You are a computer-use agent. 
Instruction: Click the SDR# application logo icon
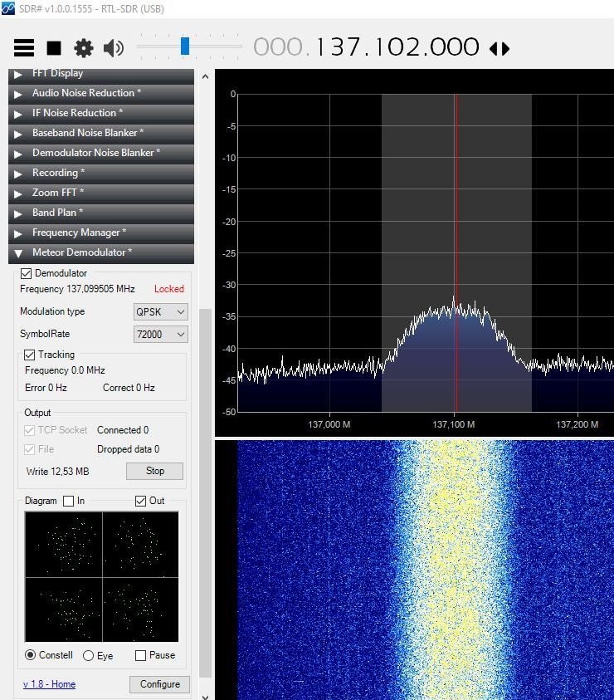[x=9, y=9]
